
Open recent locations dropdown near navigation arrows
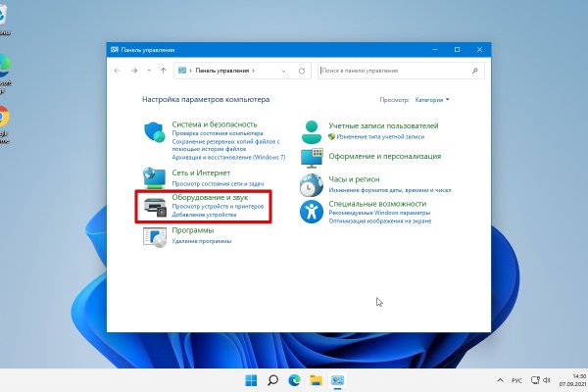148,72
